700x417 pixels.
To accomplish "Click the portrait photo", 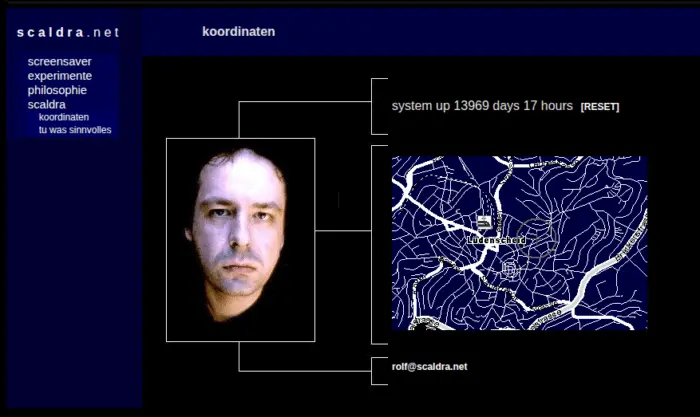I will pos(241,240).
